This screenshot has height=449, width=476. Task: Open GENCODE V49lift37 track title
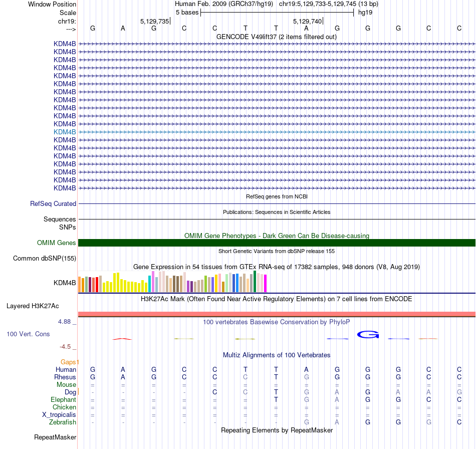tap(277, 37)
